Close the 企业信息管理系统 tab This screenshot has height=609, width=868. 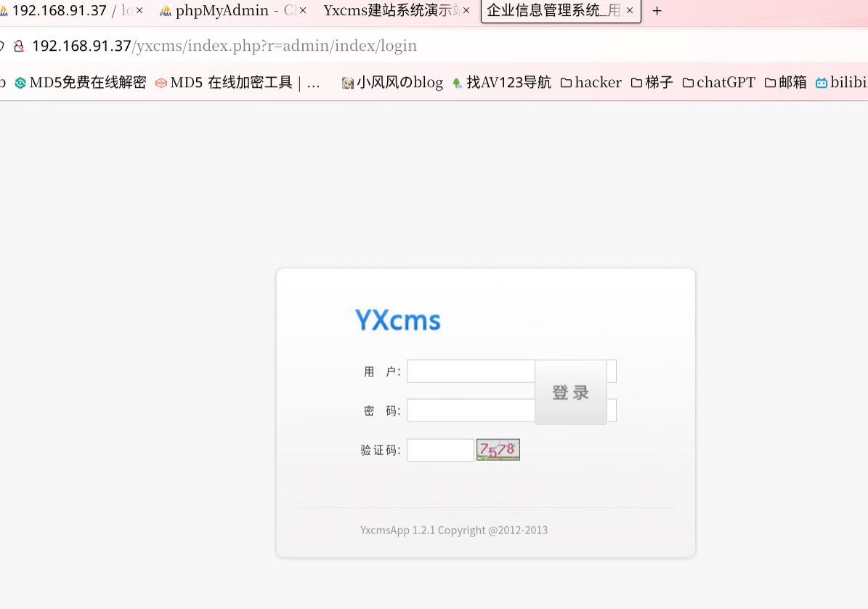pos(630,10)
